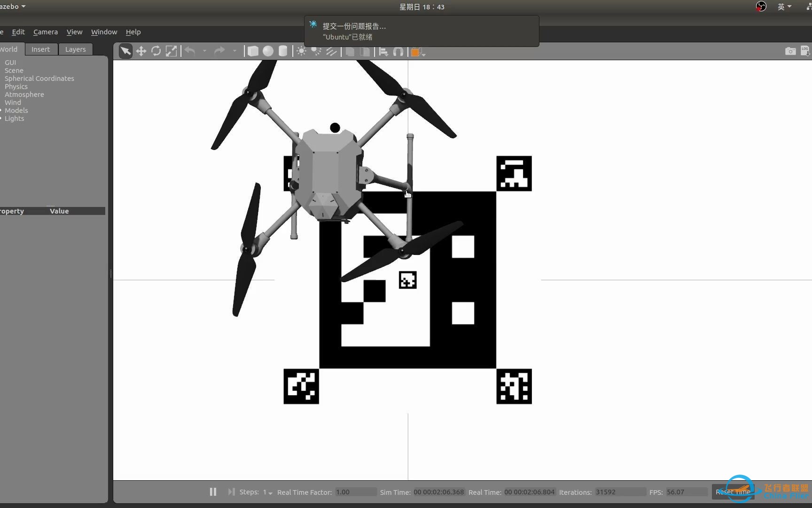Add a spot light
The height and width of the screenshot is (508, 812).
click(x=317, y=51)
